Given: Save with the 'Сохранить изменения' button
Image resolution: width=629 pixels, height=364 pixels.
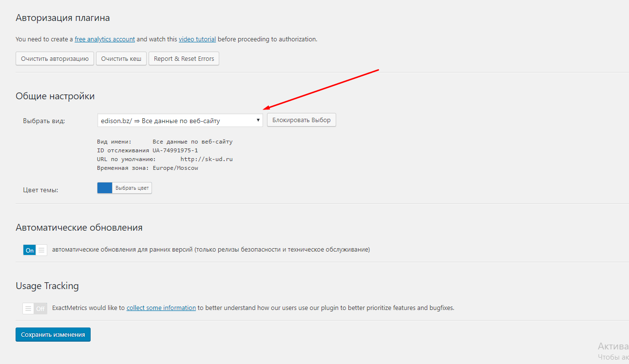Looking at the screenshot, I should [x=53, y=335].
